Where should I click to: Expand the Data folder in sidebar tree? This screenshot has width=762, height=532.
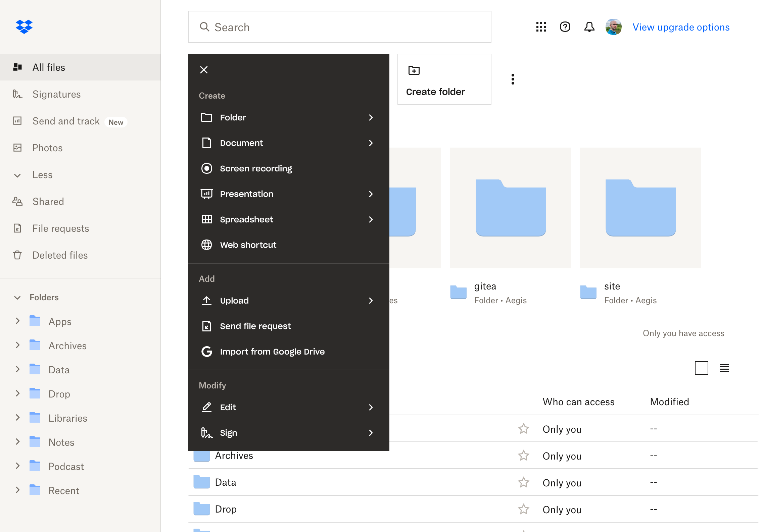pyautogui.click(x=18, y=369)
